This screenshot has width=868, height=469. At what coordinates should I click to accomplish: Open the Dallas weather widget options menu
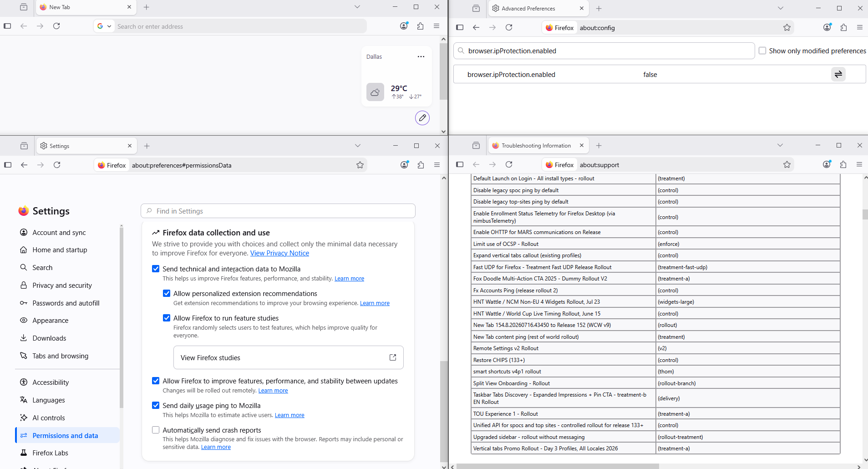coord(421,56)
